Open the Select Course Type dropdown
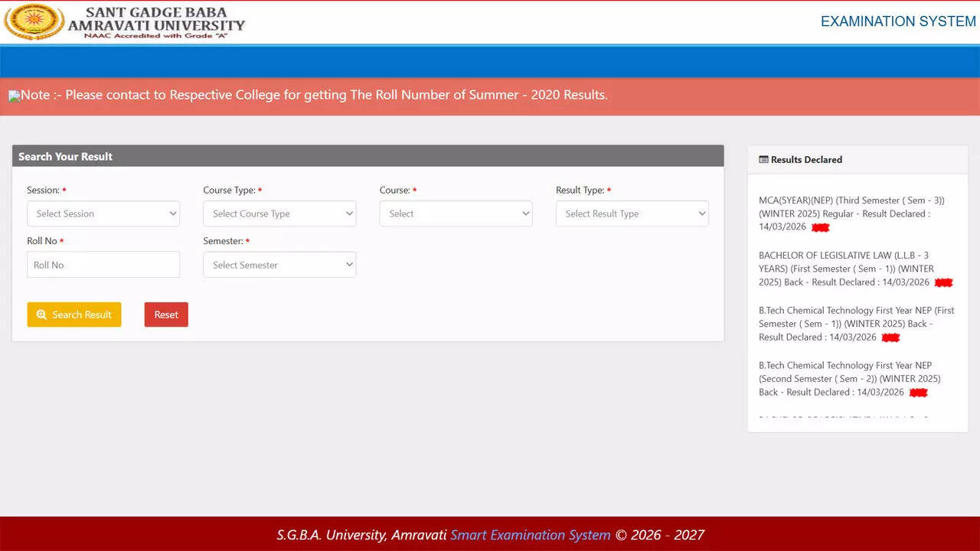The width and height of the screenshot is (980, 551). 279,214
